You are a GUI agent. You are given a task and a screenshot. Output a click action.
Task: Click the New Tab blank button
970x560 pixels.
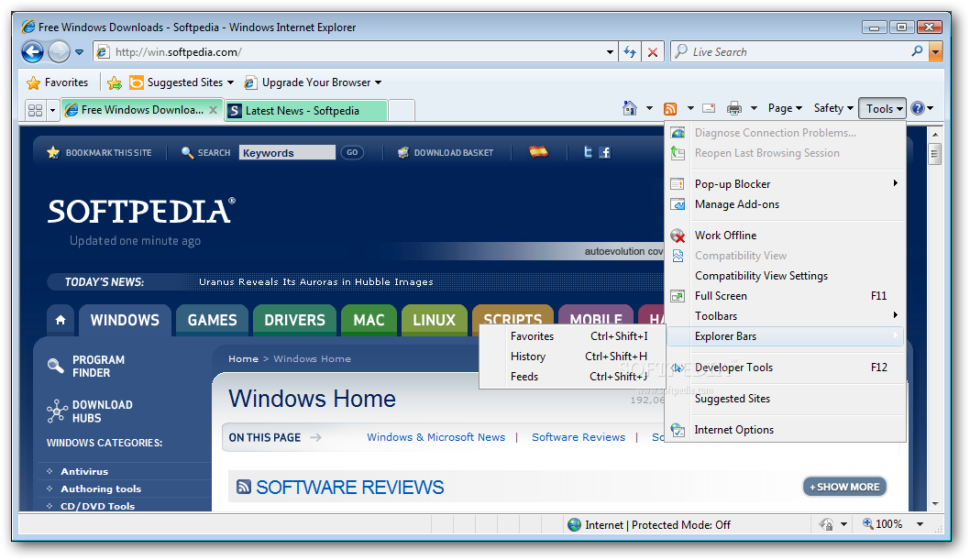point(402,111)
